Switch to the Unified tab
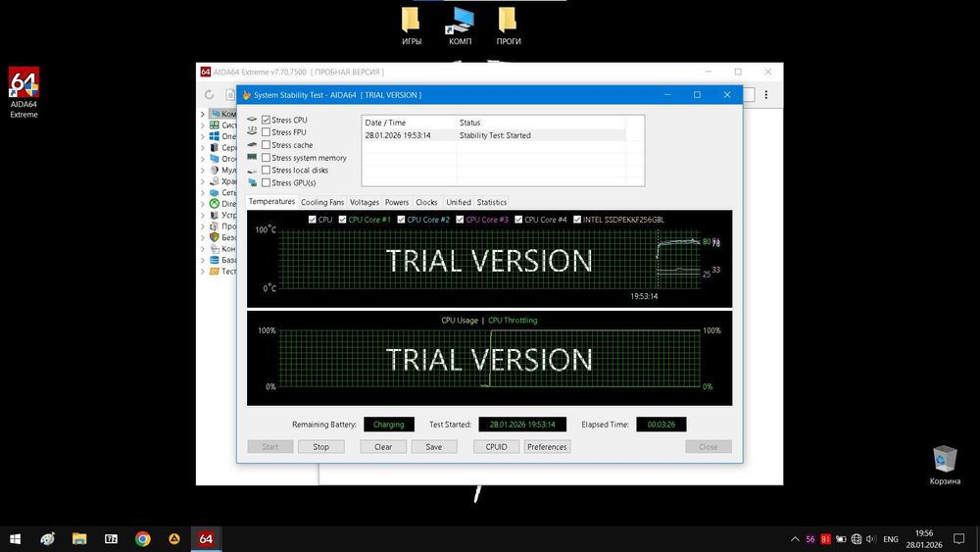This screenshot has width=980, height=552. [x=459, y=202]
